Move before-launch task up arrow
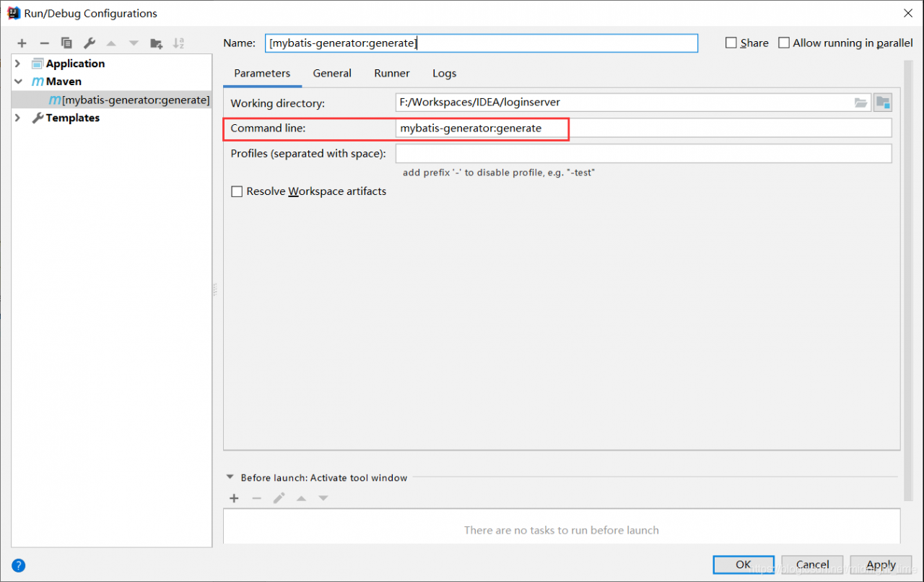 tap(301, 498)
